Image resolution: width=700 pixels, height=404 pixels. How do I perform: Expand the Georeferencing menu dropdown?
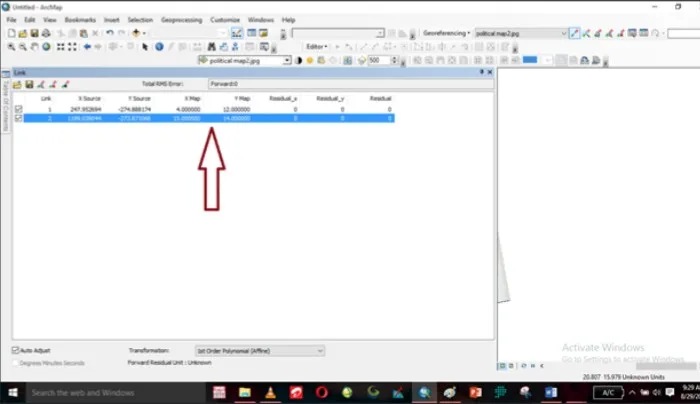(x=446, y=33)
